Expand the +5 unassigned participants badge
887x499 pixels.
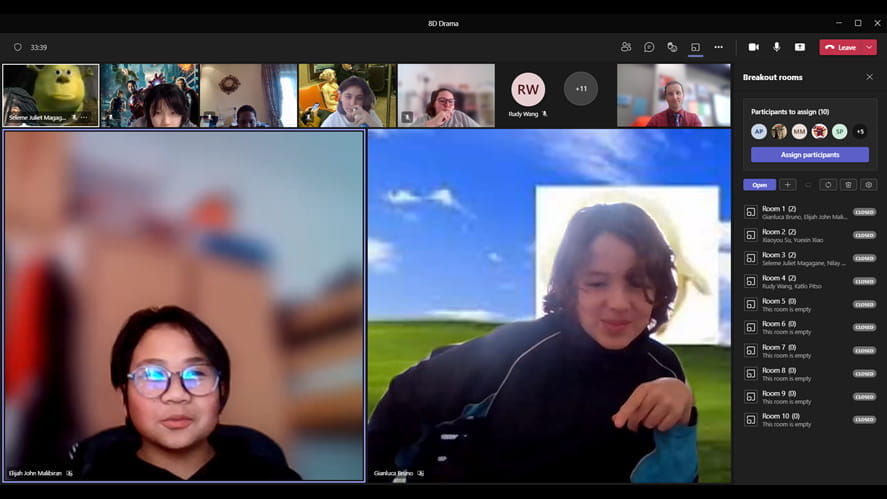click(860, 131)
